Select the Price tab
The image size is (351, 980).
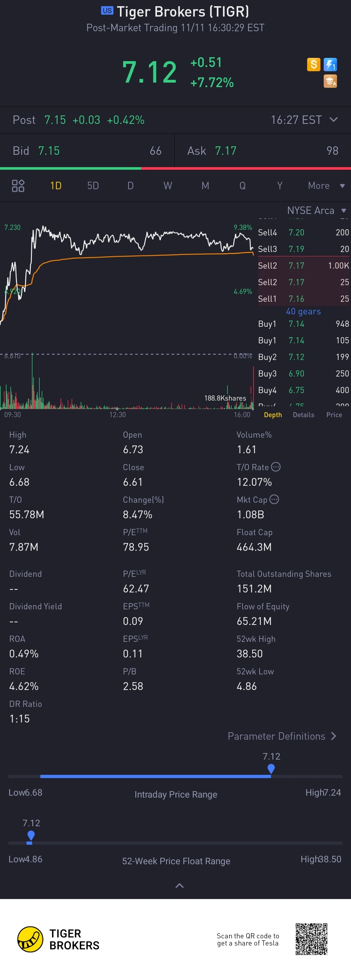click(x=334, y=415)
